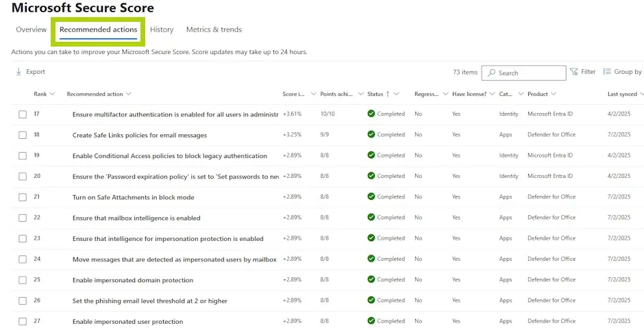Go to the History tab
This screenshot has width=644, height=330.
tap(162, 29)
